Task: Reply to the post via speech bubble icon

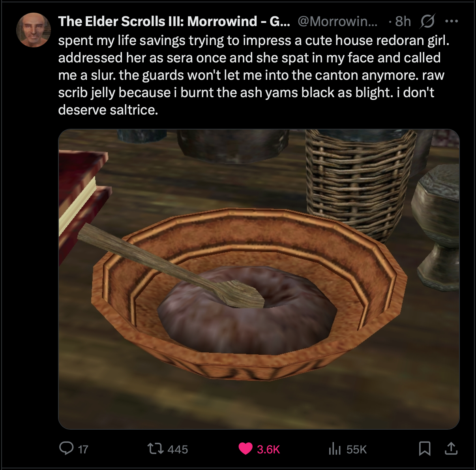Action: coord(66,448)
